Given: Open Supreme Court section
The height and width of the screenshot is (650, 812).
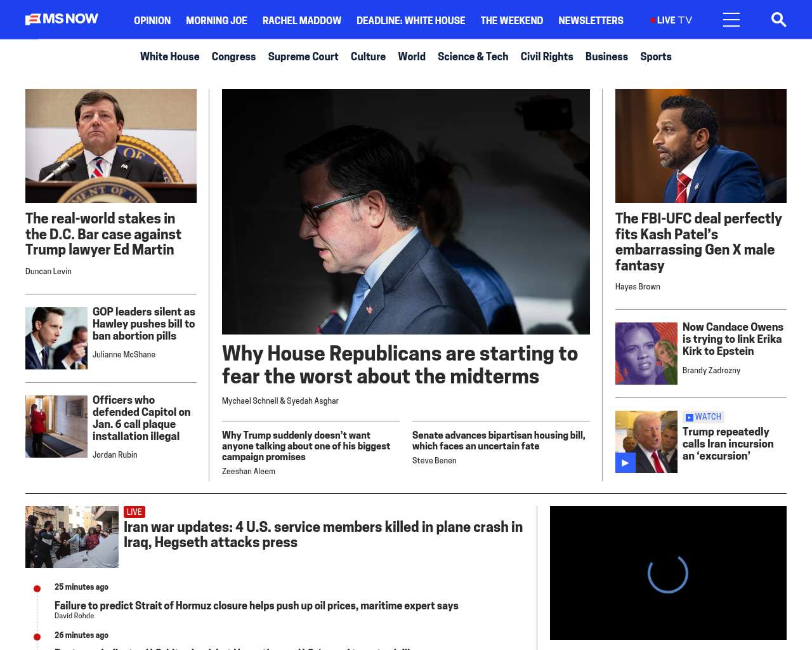Looking at the screenshot, I should coord(303,56).
